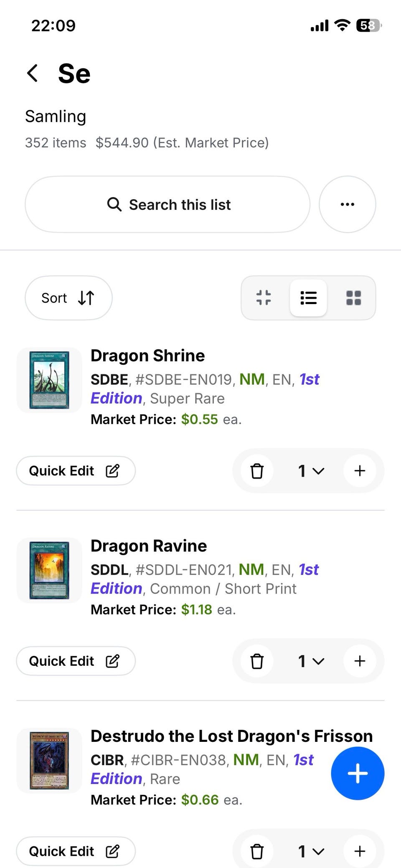Screen dimensions: 401x868
Task: Tap the Search this list field
Action: [x=168, y=204]
